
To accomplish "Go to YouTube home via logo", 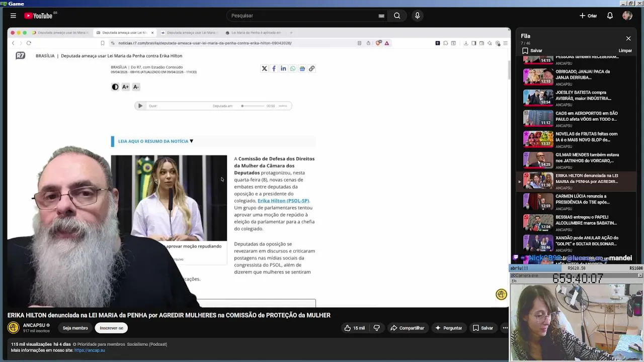I will pos(38,16).
